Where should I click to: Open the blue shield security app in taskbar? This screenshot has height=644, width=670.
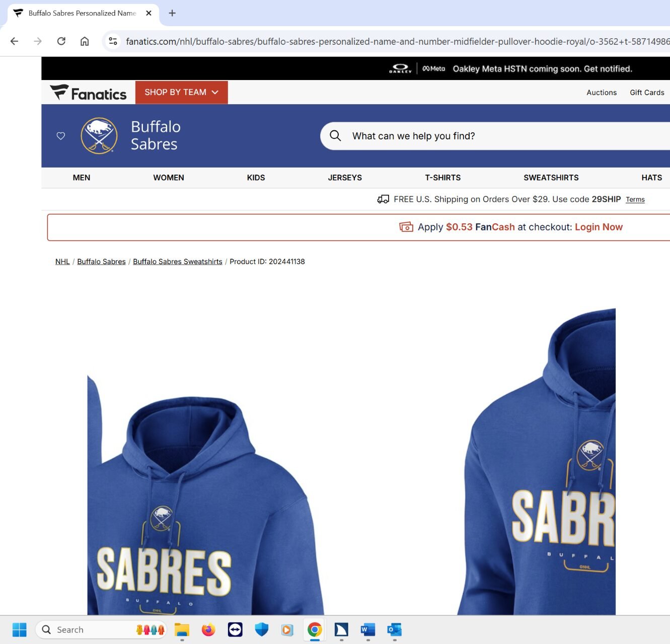coord(262,629)
